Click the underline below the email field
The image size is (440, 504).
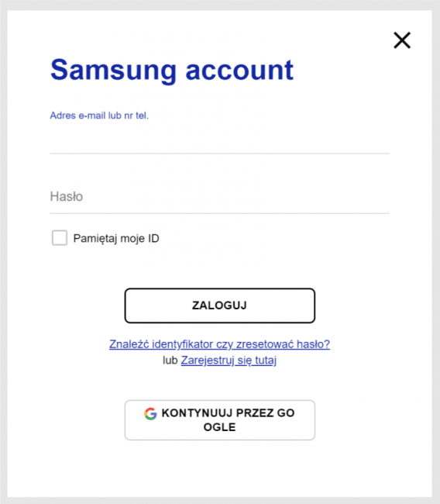point(220,154)
